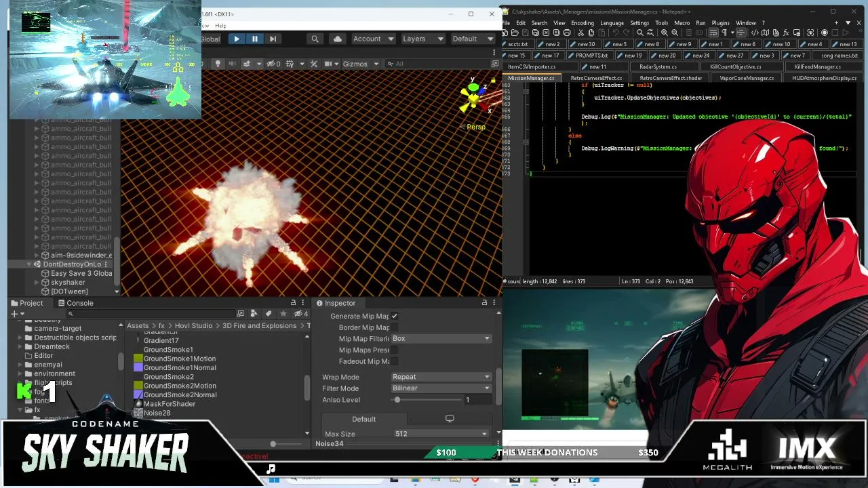Expand 'Destructible objects' project folder

tap(20, 338)
